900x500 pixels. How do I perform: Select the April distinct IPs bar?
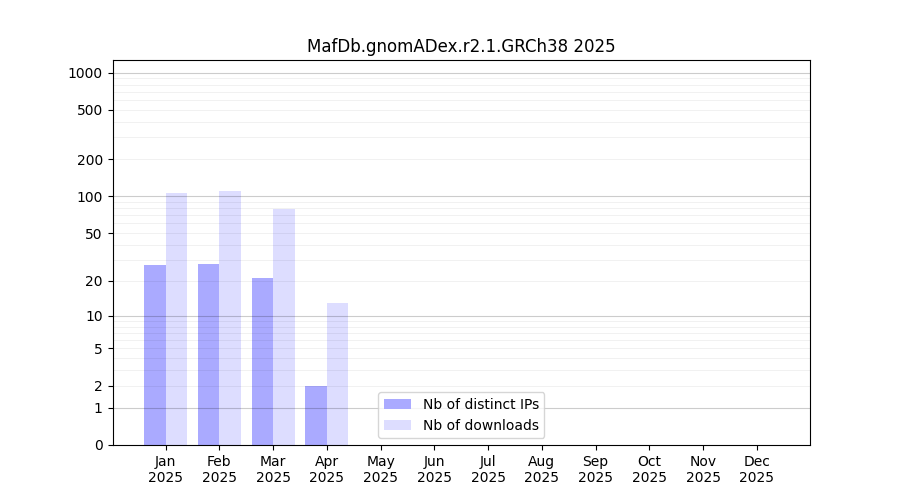pos(316,416)
